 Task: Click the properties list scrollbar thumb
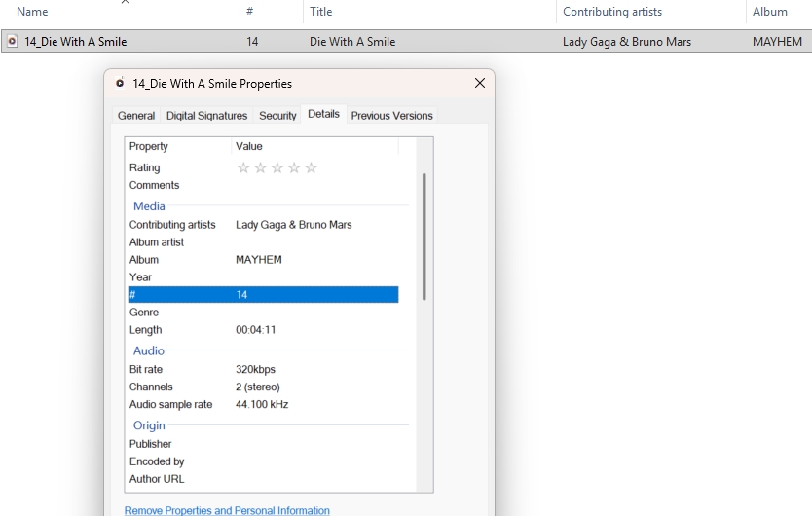424,237
